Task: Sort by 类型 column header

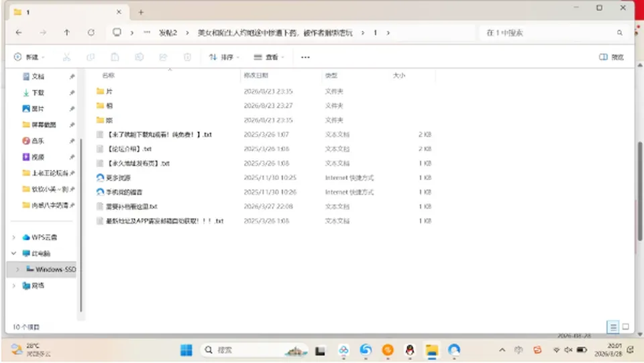Action: tap(331, 75)
